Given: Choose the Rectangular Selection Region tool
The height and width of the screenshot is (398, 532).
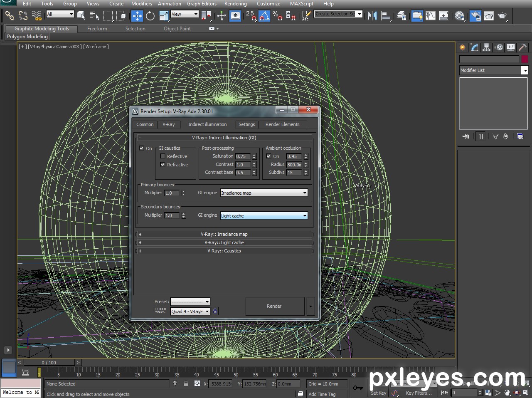Looking at the screenshot, I should 108,16.
